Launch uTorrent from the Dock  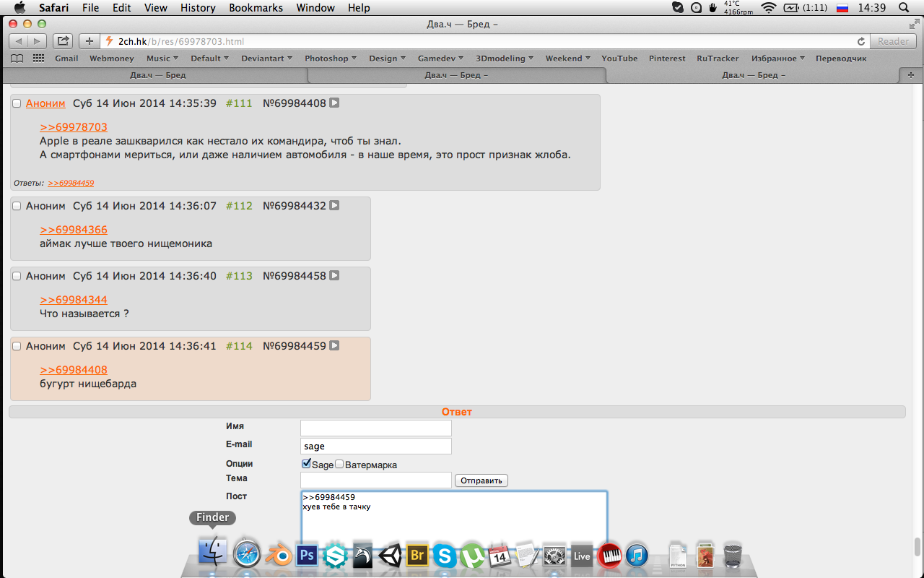473,555
